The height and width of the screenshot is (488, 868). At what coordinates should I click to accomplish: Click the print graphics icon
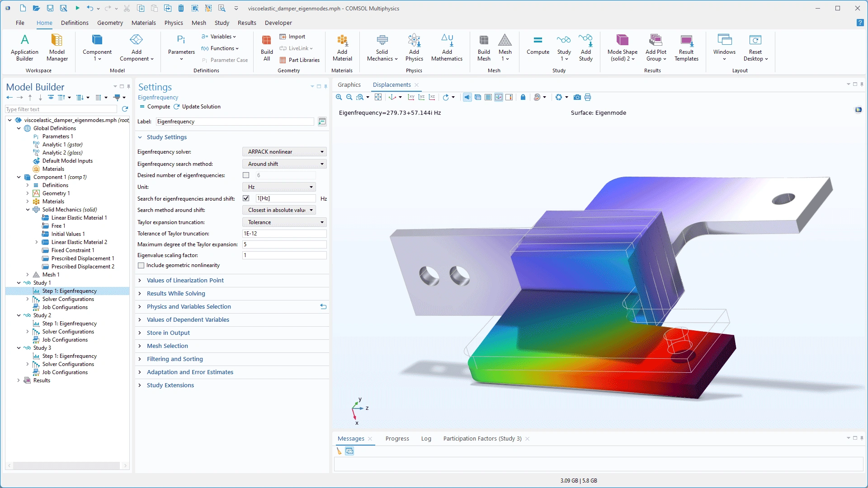click(x=588, y=97)
